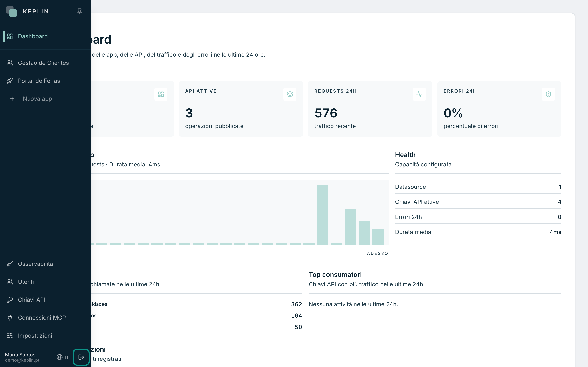This screenshot has height=367, width=588.
Task: Click the logout icon next to IT
Action: [x=81, y=357]
